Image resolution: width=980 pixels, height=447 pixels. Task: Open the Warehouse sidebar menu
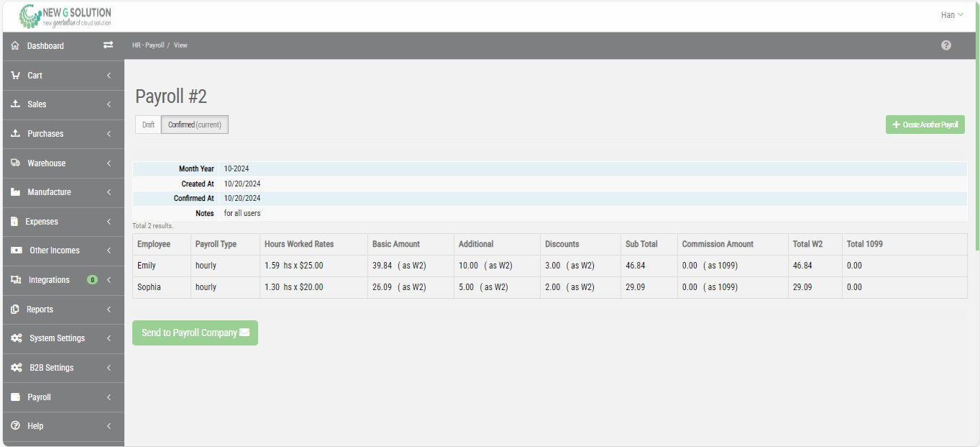click(63, 163)
